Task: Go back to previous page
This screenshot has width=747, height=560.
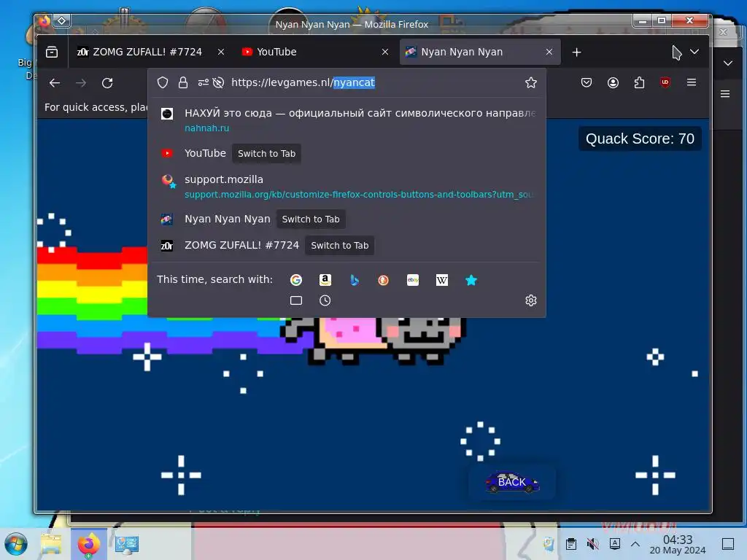Action: [x=54, y=83]
